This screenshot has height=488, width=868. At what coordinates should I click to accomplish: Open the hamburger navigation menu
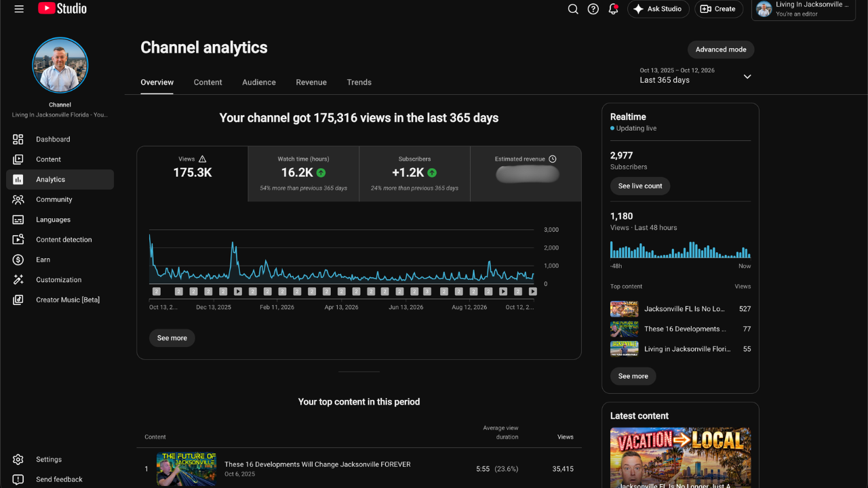pyautogui.click(x=19, y=9)
